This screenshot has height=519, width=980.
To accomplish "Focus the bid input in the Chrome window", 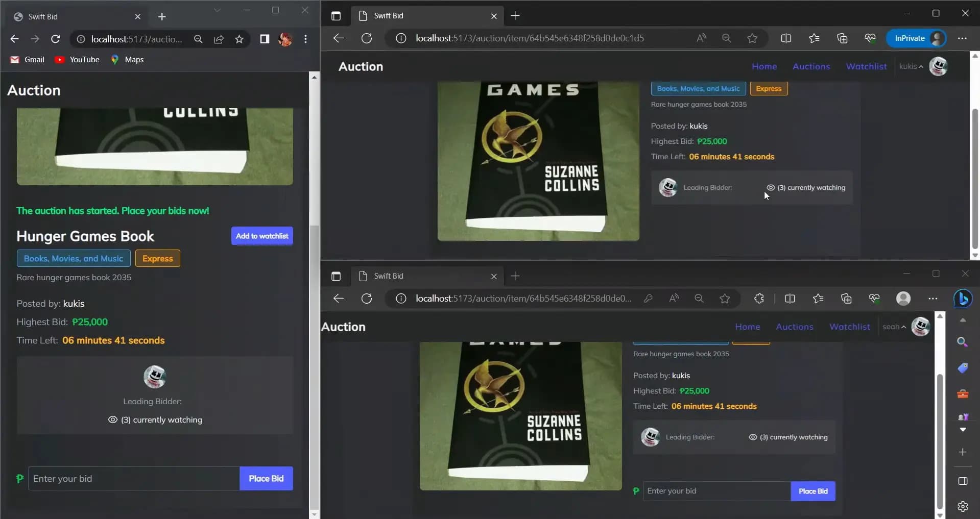I will (134, 478).
